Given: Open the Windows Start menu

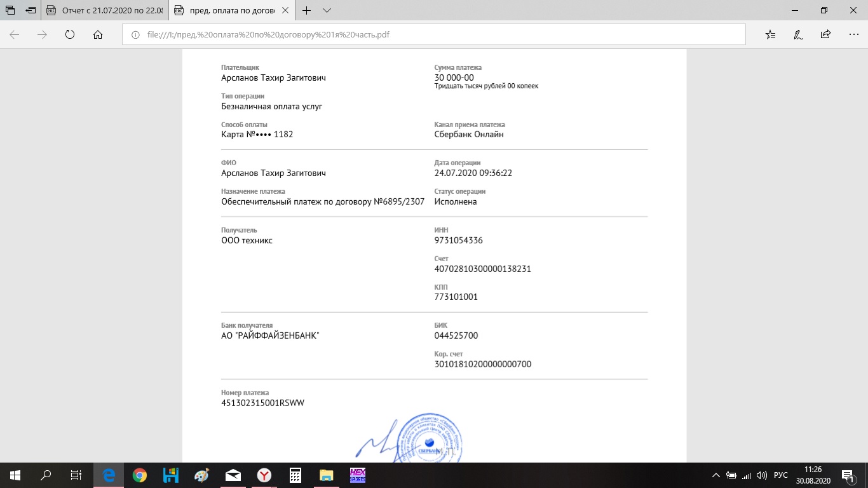Looking at the screenshot, I should tap(15, 475).
